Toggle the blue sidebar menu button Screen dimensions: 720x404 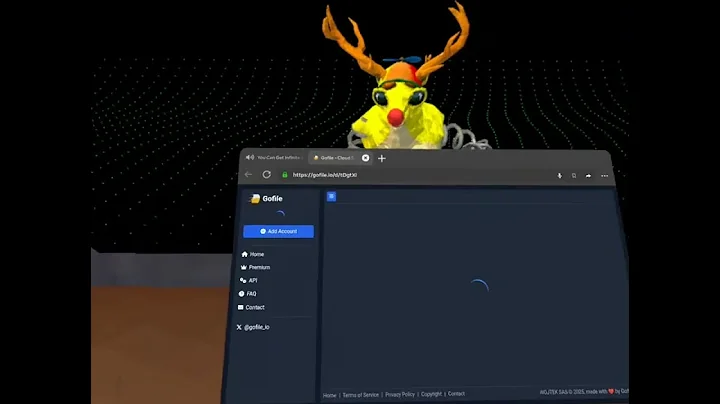click(x=331, y=196)
